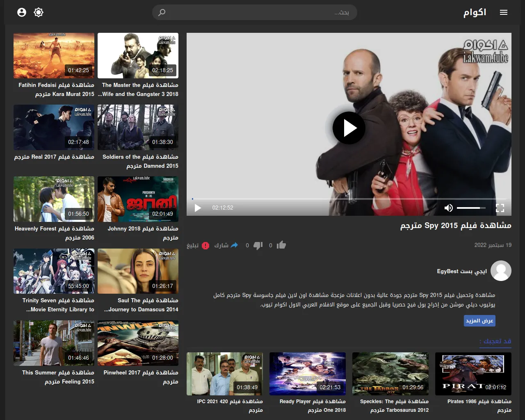Report the video using the تبليغ button
Viewport: 525px width, 420px height.
pyautogui.click(x=199, y=245)
